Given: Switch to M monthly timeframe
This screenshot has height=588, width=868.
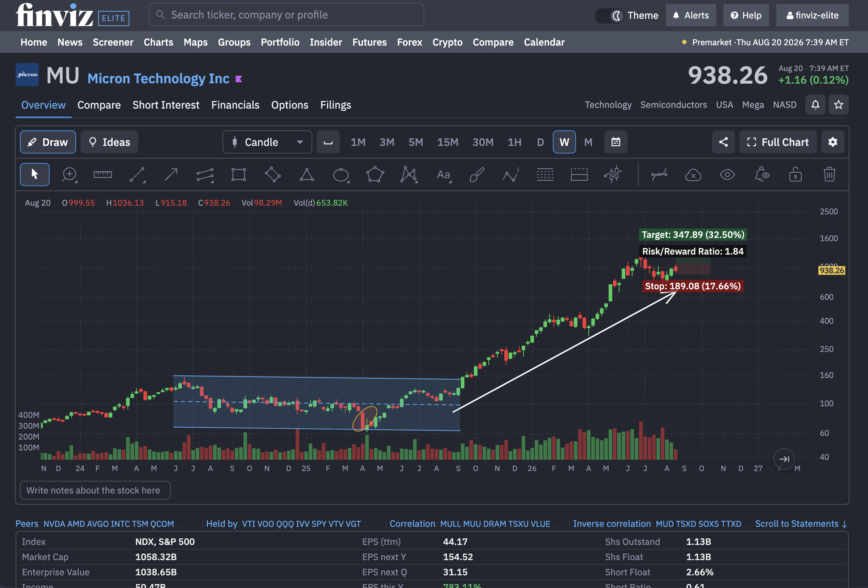Looking at the screenshot, I should tap(588, 142).
